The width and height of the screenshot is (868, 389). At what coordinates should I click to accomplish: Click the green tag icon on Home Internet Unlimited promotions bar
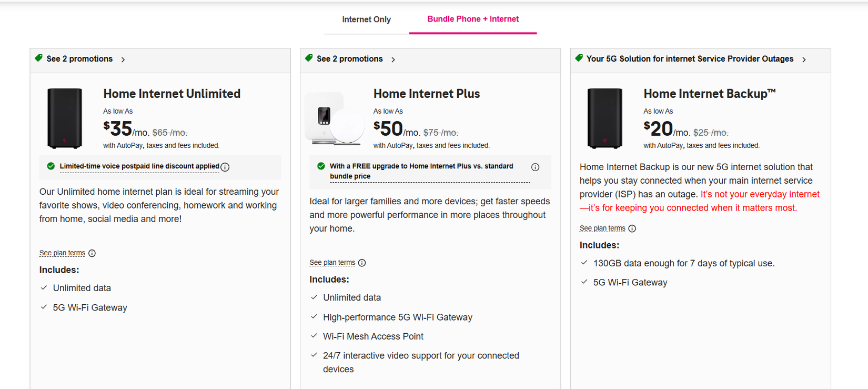click(x=38, y=58)
